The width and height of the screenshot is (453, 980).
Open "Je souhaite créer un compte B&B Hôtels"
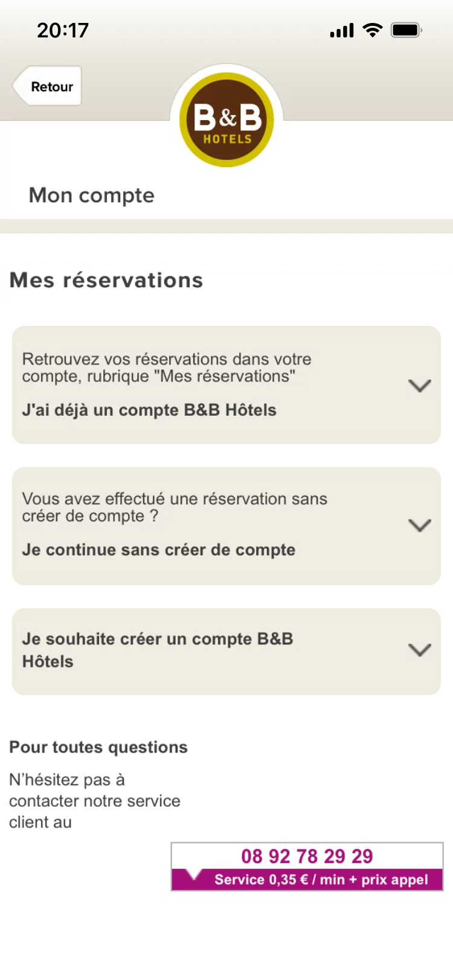pyautogui.click(x=157, y=650)
